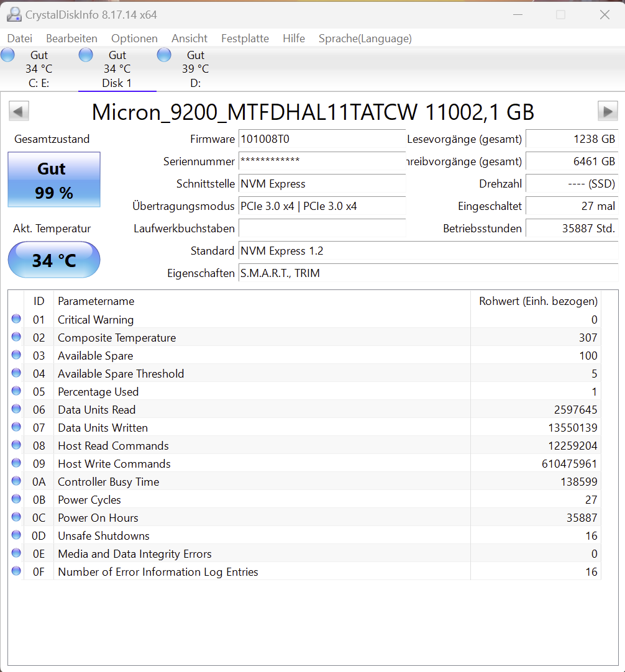Image resolution: width=625 pixels, height=672 pixels.
Task: Click status dot for Error Information Log Entries
Action: pyautogui.click(x=16, y=571)
